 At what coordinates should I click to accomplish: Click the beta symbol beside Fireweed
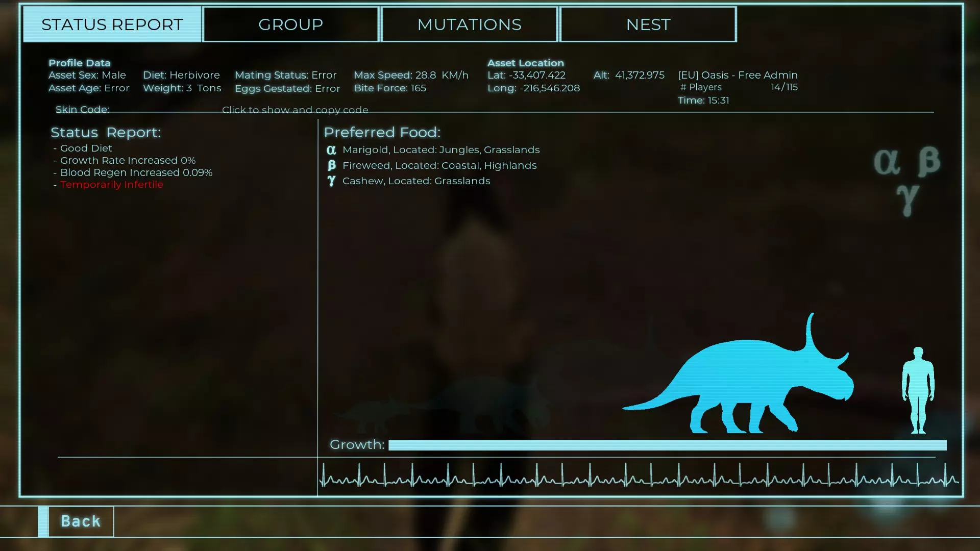pos(331,165)
